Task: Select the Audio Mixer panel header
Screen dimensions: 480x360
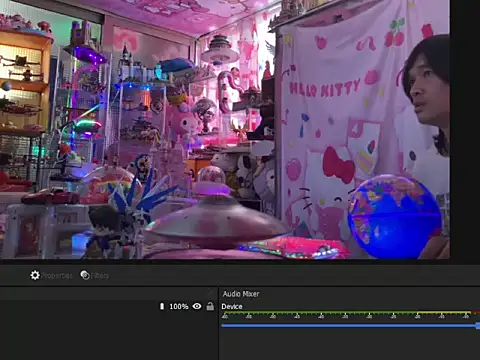Action: pyautogui.click(x=241, y=294)
